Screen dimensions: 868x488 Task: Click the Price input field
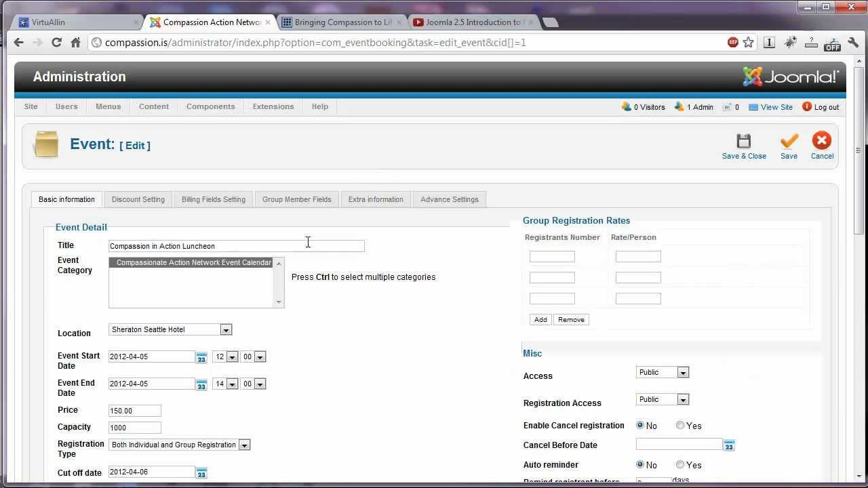[135, 411]
